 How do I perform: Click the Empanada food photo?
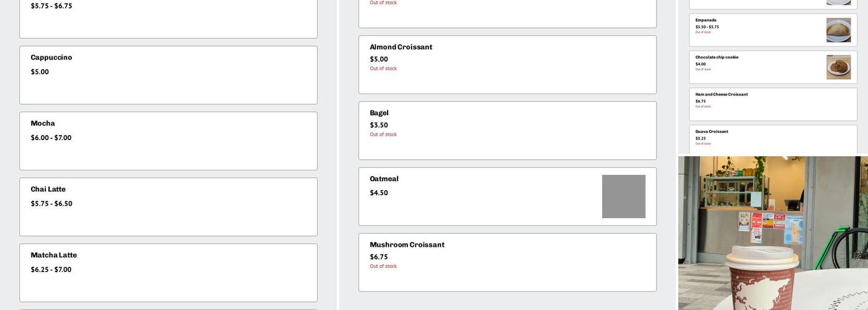click(838, 30)
